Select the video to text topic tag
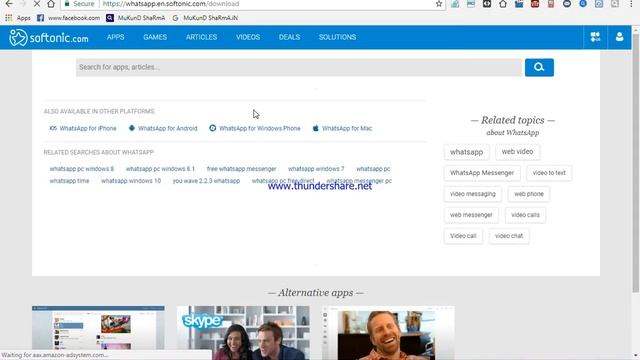 point(549,173)
